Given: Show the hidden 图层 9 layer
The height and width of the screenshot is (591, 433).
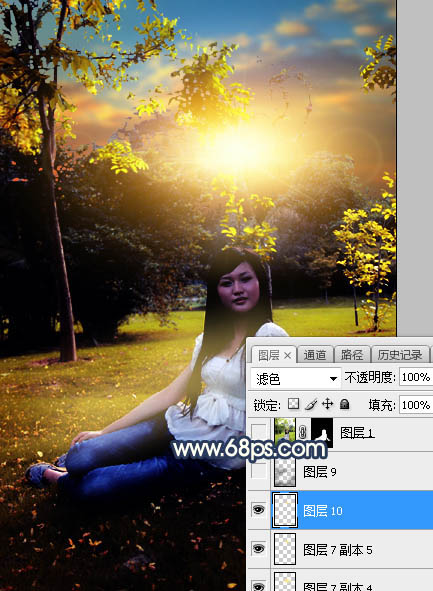Looking at the screenshot, I should point(259,471).
